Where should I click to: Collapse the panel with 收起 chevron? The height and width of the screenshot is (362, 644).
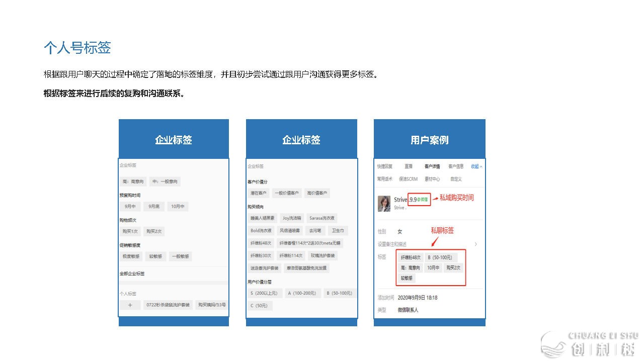pyautogui.click(x=476, y=166)
